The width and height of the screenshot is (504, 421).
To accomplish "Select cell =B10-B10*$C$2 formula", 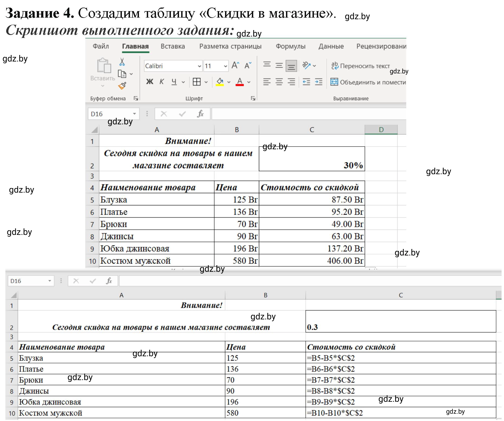I will coord(401,413).
